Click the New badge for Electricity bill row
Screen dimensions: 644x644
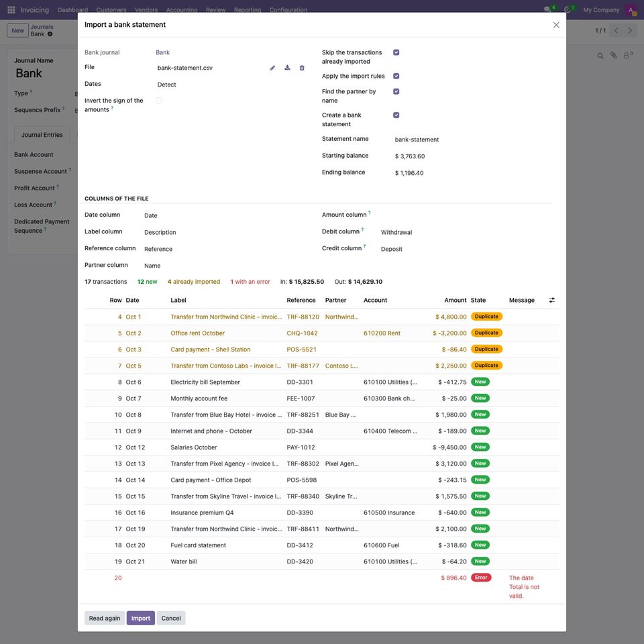pos(480,382)
